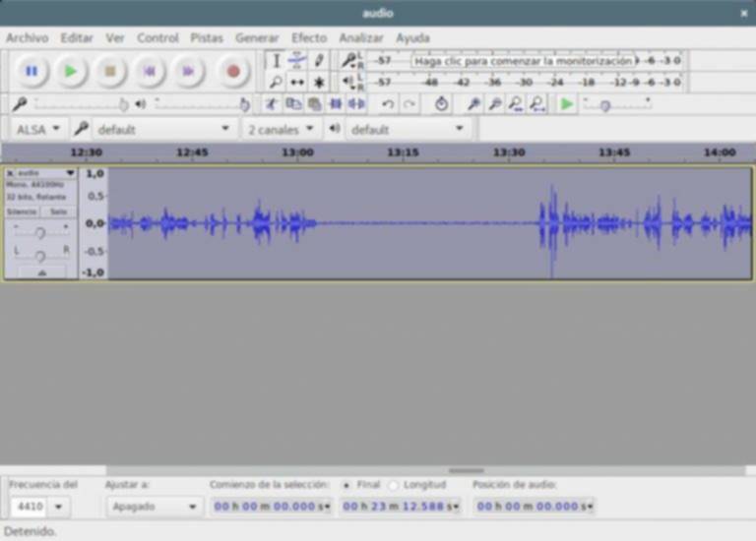Click the track pan L/R slider
Screen dimensions: 756x541
(40, 255)
